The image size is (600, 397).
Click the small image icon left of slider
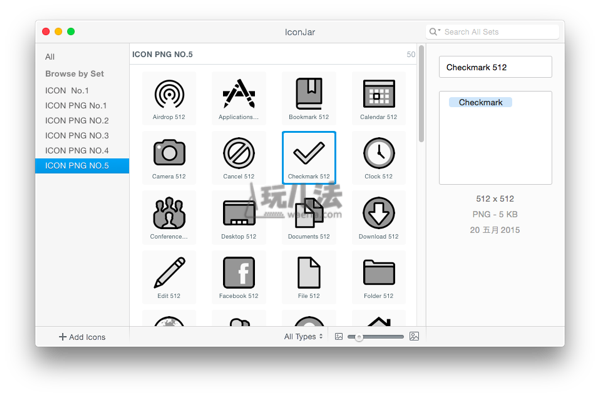339,337
